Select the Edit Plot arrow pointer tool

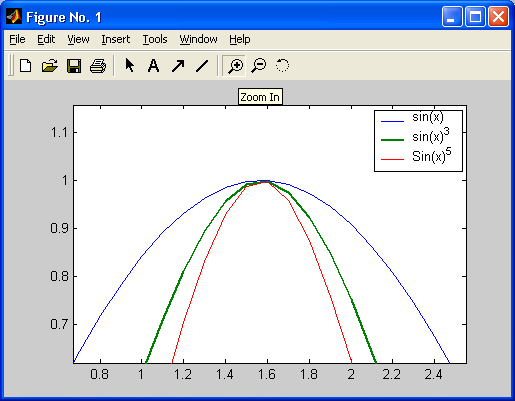coord(130,65)
